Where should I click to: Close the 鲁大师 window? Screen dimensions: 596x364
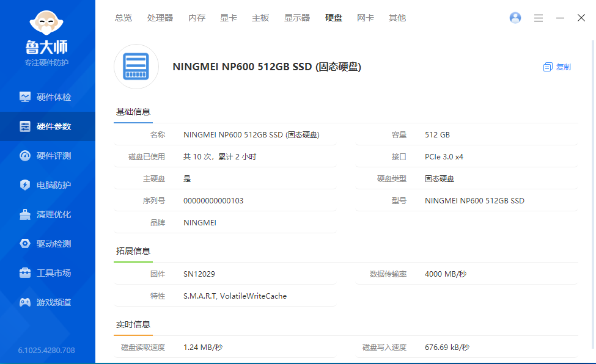[x=581, y=18]
